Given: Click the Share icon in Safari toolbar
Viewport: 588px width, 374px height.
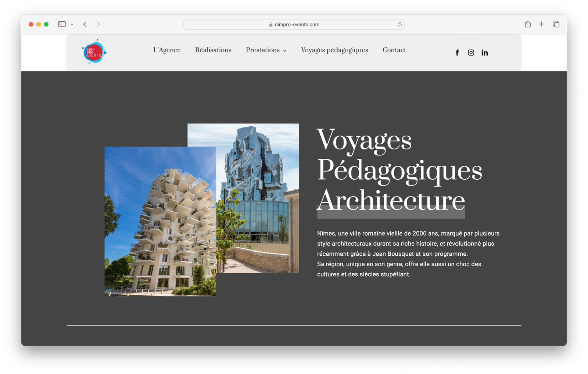Looking at the screenshot, I should pos(528,24).
